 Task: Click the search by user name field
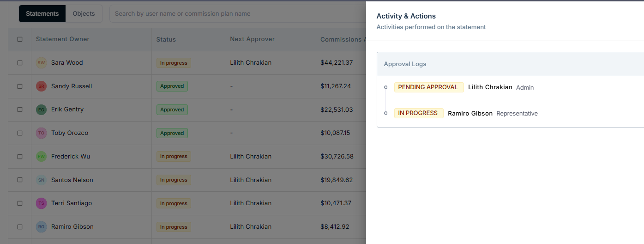[x=238, y=13]
